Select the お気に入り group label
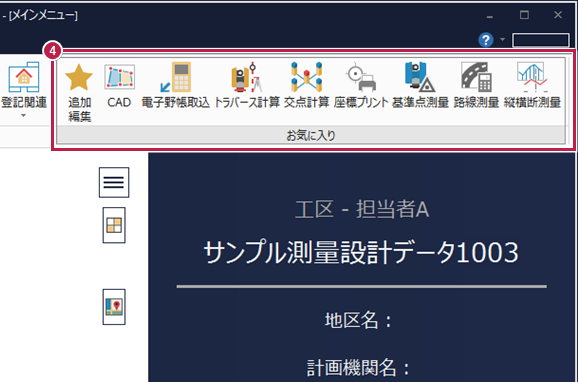Image resolution: width=578 pixels, height=382 pixels. [x=311, y=135]
